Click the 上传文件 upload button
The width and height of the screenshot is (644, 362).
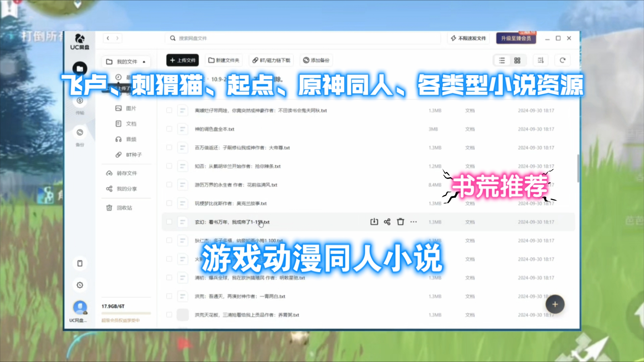(x=182, y=60)
